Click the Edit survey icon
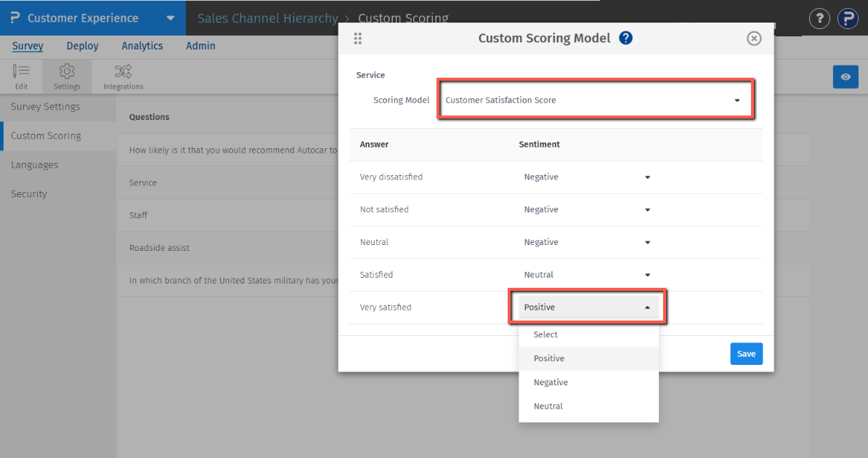868x458 pixels. tap(21, 71)
